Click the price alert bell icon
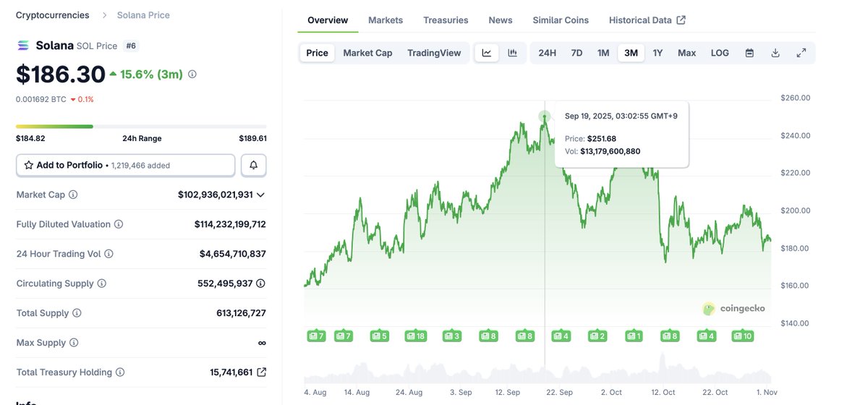868x405 pixels. point(254,165)
